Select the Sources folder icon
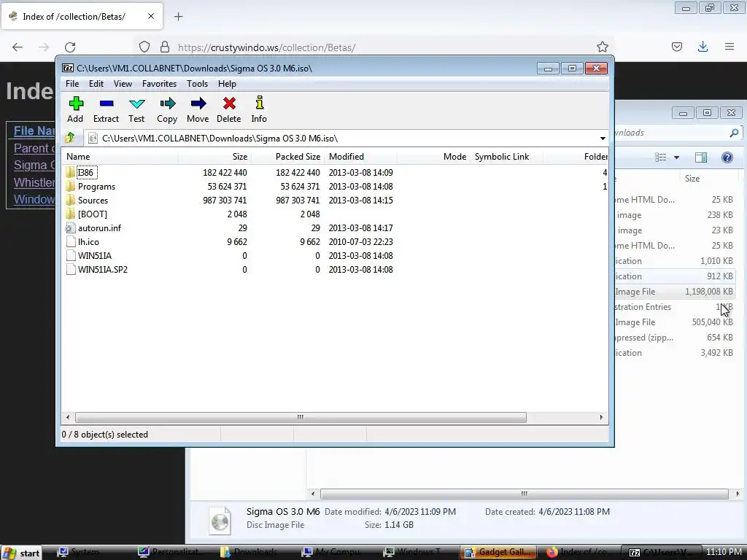The image size is (747, 560). (x=71, y=200)
